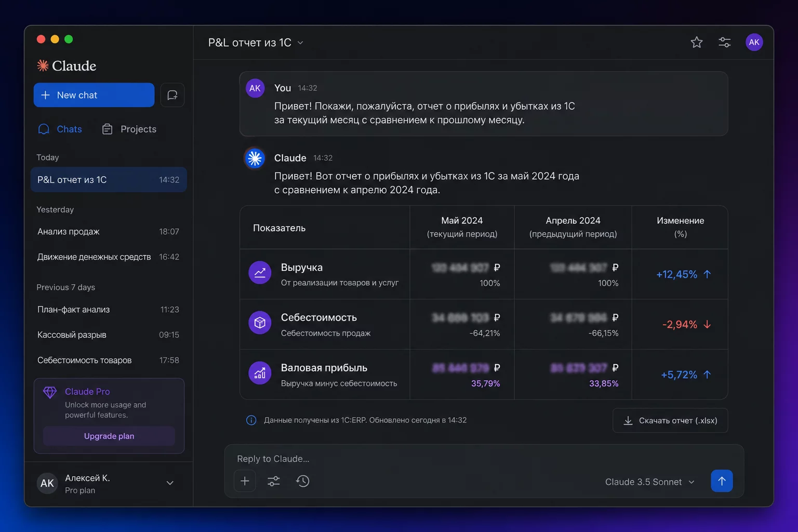Viewport: 798px width, 532px height.
Task: Click the +12,45% change value
Action: point(677,274)
